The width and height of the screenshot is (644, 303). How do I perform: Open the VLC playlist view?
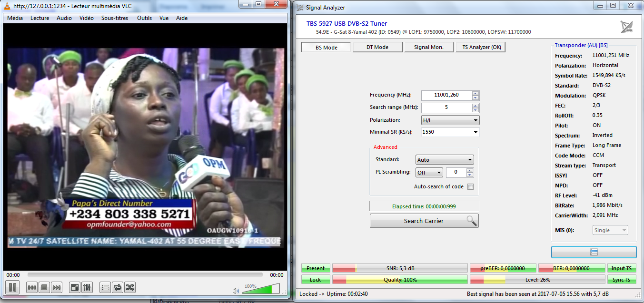point(105,287)
